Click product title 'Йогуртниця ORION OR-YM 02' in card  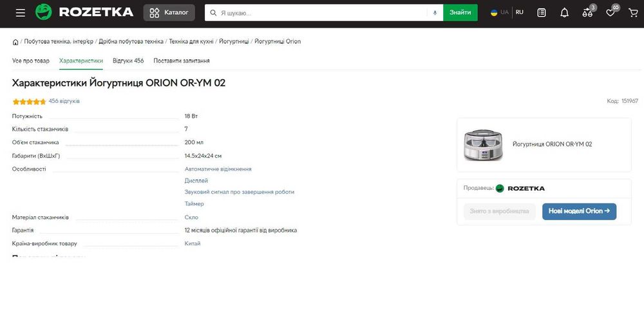click(553, 144)
